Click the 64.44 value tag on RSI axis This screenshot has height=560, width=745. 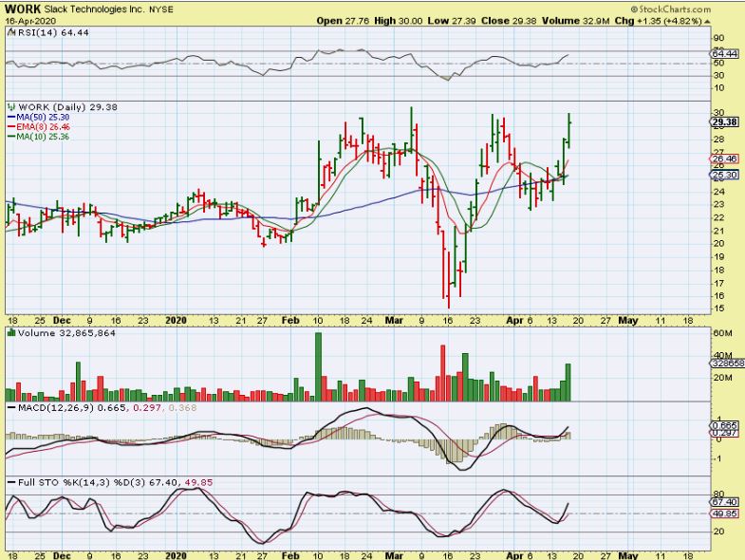tap(725, 54)
